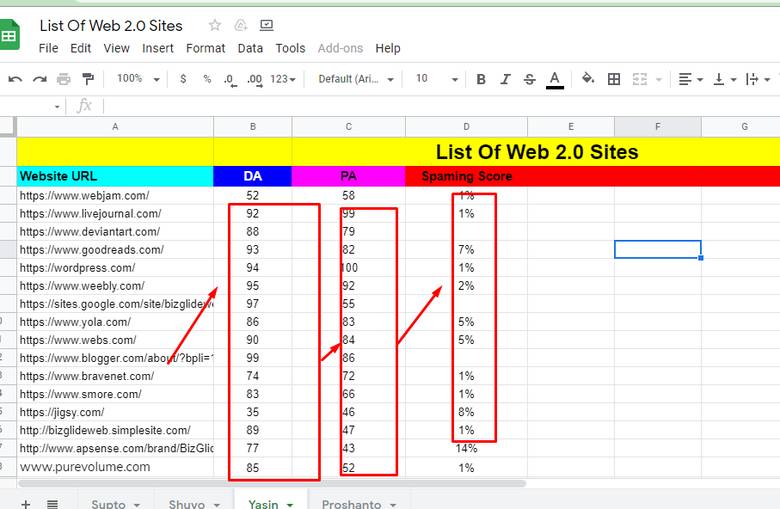Select the Website URL header cell
This screenshot has width=780, height=509.
coord(115,176)
